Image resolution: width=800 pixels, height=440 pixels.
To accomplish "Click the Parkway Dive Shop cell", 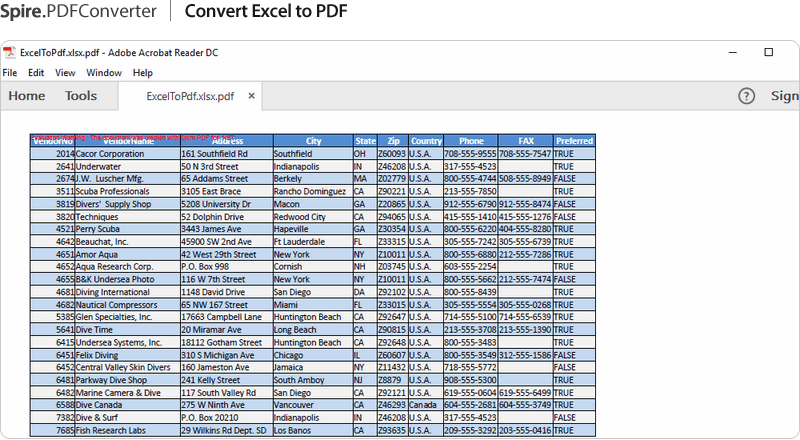I will [x=128, y=380].
